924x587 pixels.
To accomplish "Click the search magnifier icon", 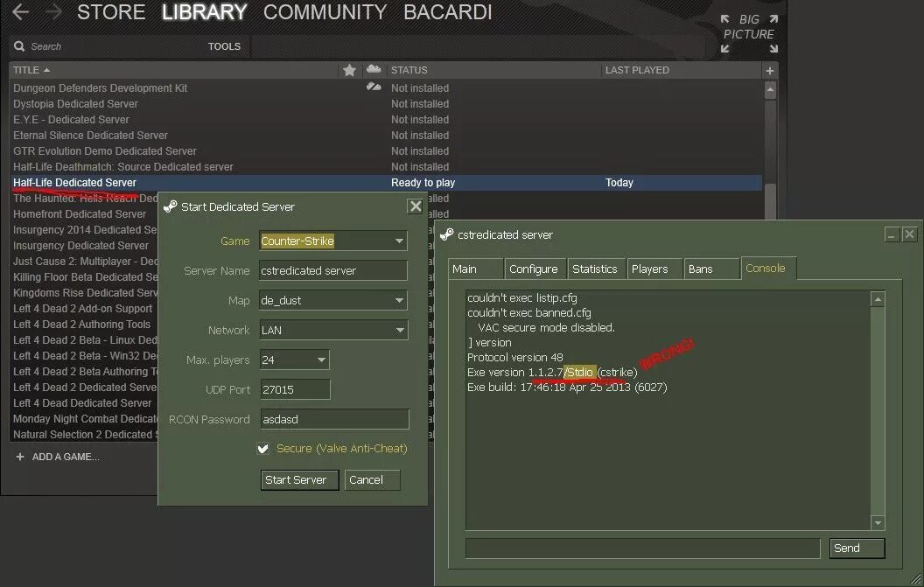I will coord(19,46).
